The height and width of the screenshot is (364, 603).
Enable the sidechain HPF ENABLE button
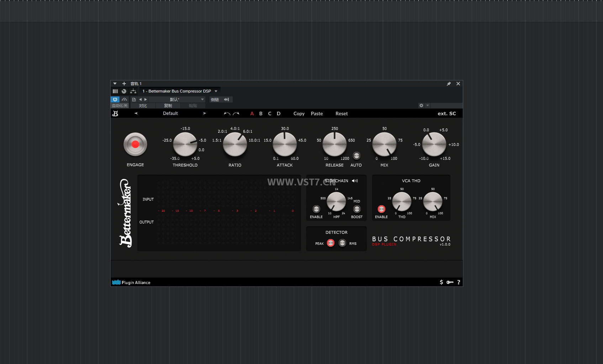tap(316, 209)
